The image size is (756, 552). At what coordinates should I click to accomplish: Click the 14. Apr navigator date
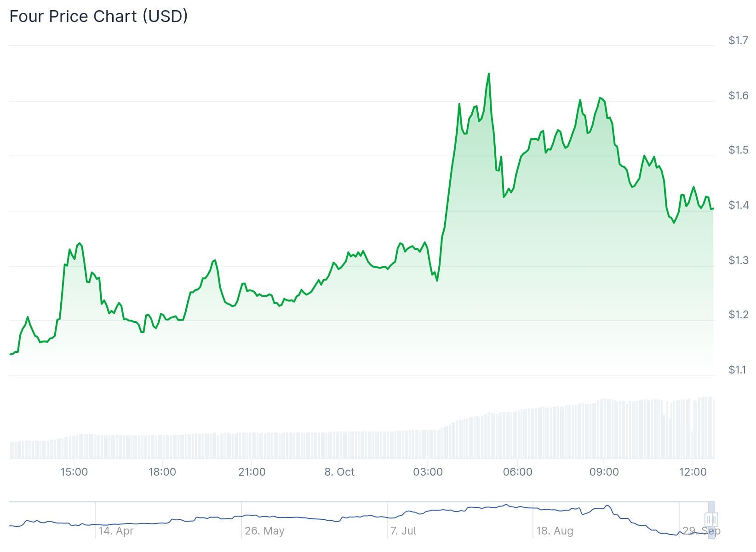tap(116, 531)
